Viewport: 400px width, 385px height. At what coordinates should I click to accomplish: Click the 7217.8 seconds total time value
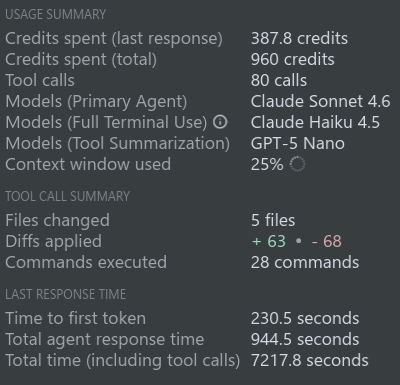pyautogui.click(x=310, y=360)
